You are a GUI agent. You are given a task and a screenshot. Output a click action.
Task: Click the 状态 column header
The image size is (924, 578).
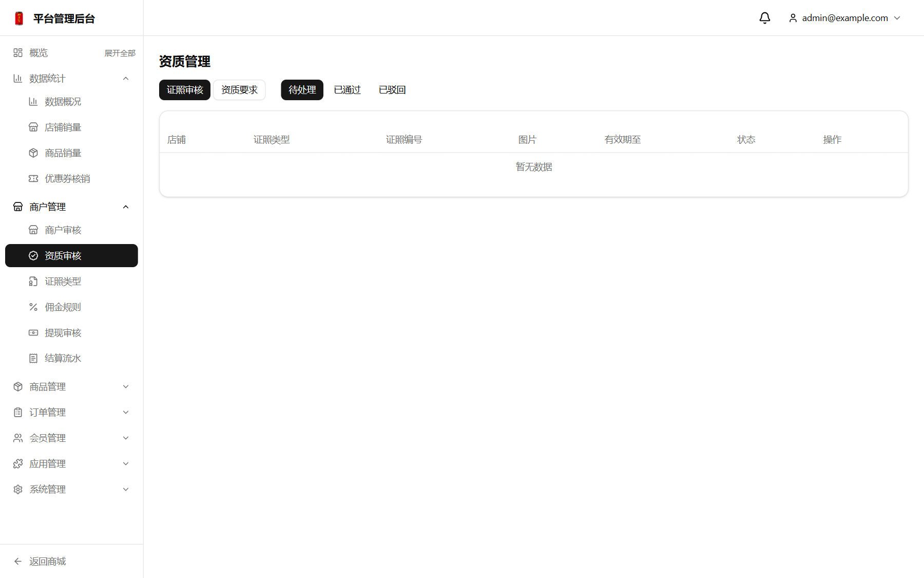[746, 139]
